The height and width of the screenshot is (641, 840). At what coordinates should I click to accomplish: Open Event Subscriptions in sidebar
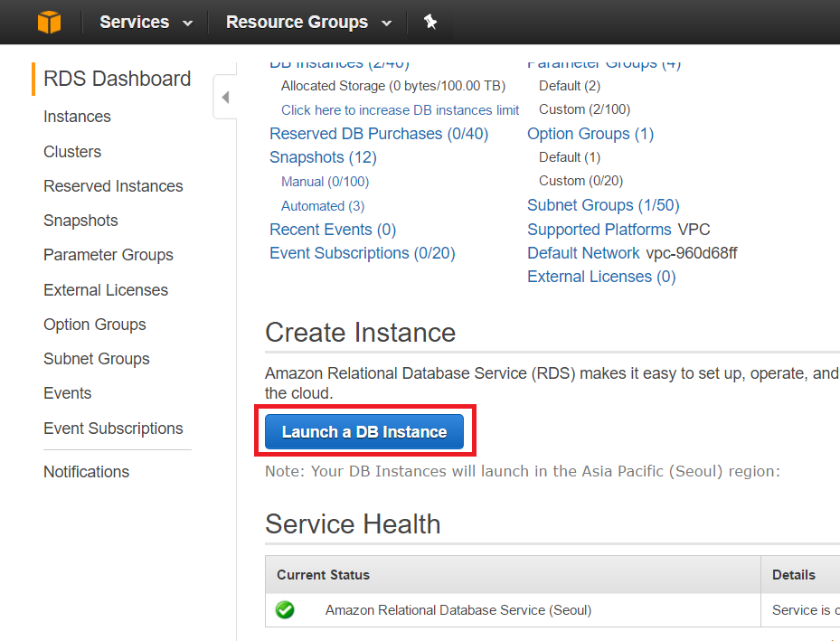pos(113,429)
